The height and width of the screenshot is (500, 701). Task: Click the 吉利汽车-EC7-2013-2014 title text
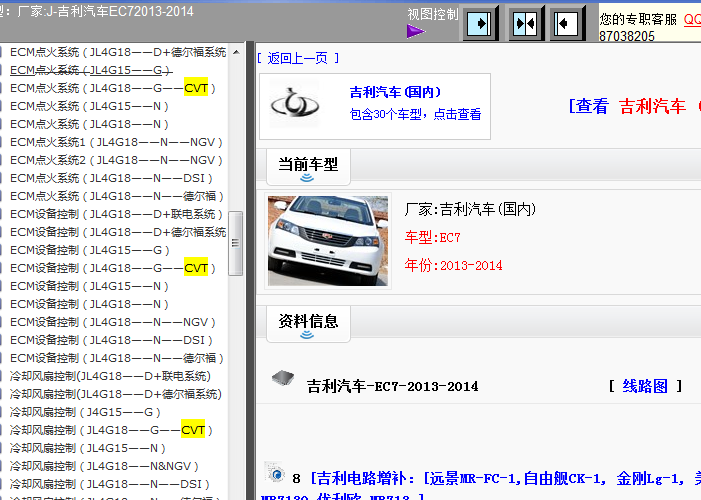tap(392, 386)
